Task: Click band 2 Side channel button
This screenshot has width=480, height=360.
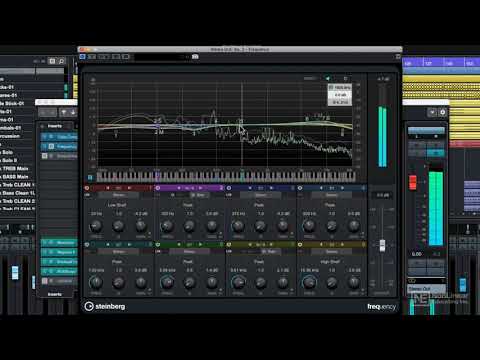Action: pyautogui.click(x=200, y=195)
